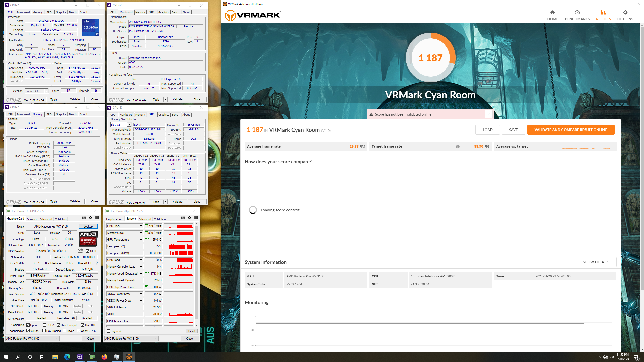Open notification center on taskbar
Viewport: 644px width, 362px height.
coord(636,357)
